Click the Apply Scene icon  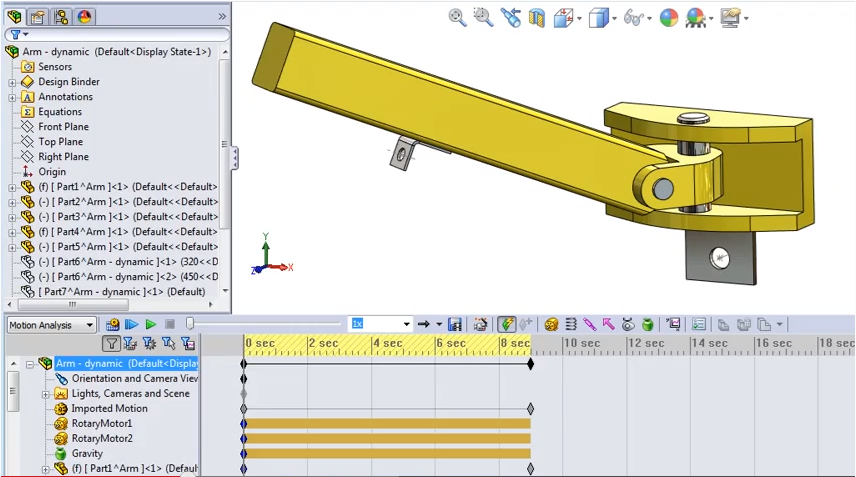tap(696, 18)
